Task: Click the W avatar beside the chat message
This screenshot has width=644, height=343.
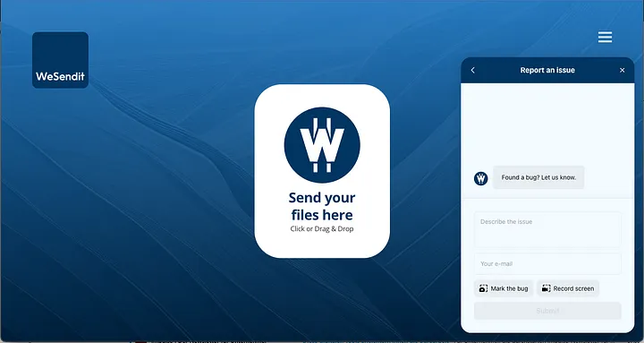Action: pos(481,178)
